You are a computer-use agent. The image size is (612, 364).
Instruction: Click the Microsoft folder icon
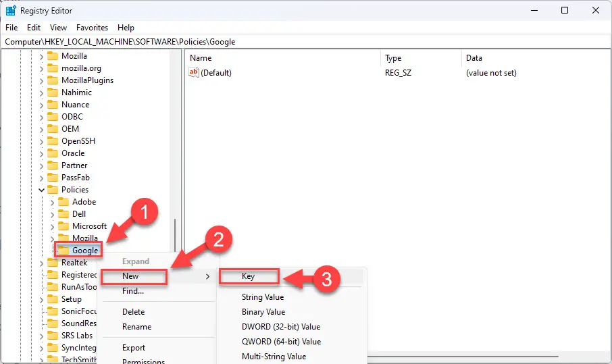click(63, 226)
